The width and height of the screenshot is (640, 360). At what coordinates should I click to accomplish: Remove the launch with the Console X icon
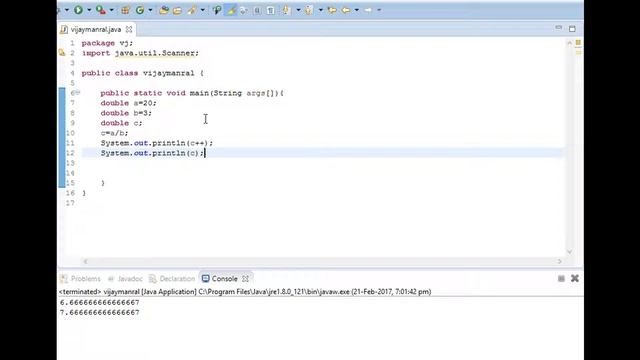pos(575,278)
